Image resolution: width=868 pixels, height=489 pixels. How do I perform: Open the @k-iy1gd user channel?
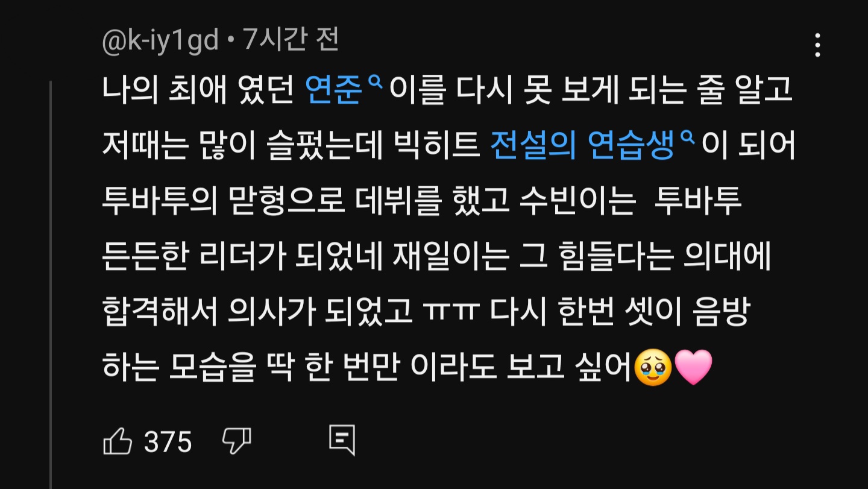click(160, 40)
